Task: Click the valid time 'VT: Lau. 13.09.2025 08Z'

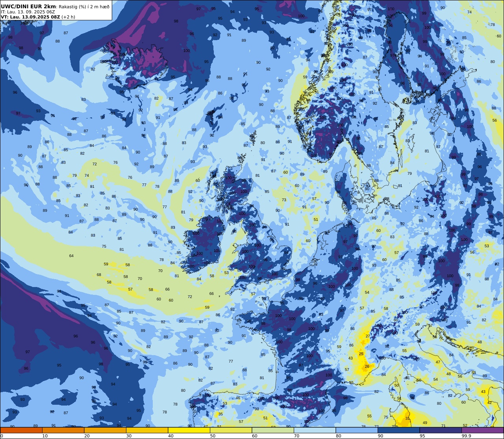Action: (x=30, y=17)
